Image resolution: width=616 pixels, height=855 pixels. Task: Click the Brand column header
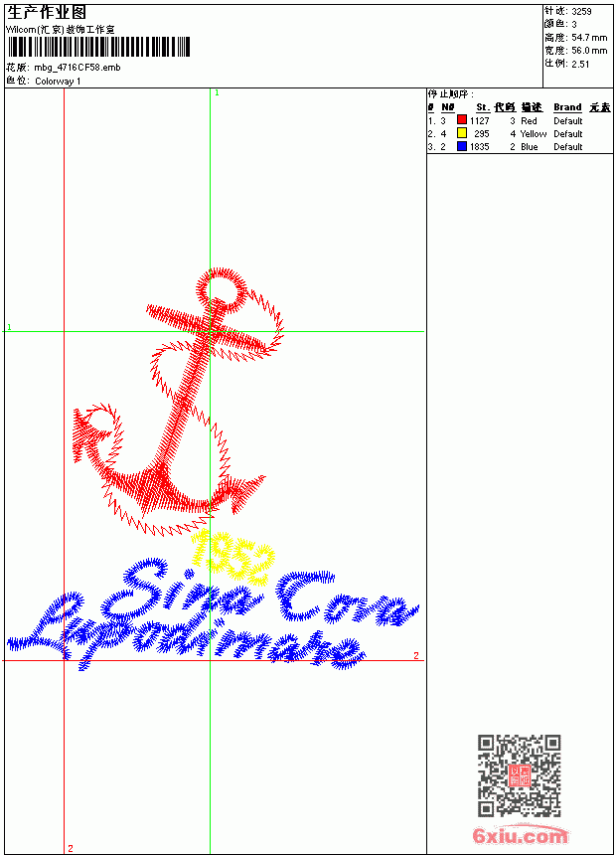click(567, 107)
